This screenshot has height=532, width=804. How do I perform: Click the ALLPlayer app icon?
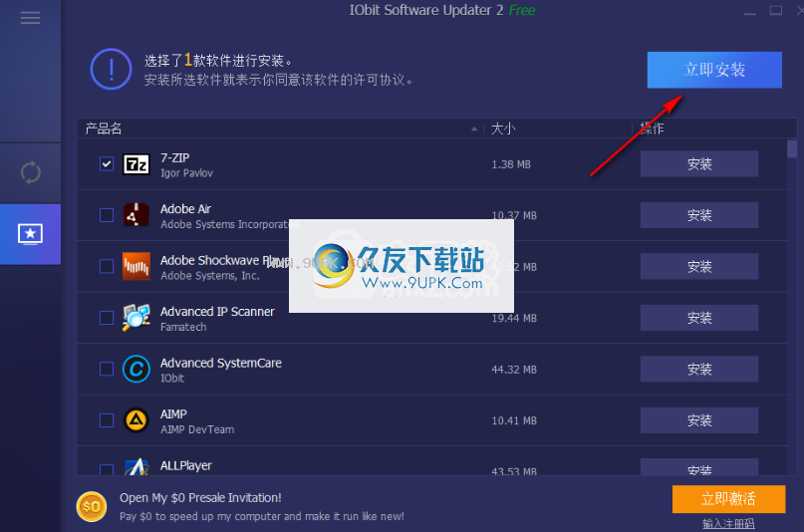[x=136, y=467]
